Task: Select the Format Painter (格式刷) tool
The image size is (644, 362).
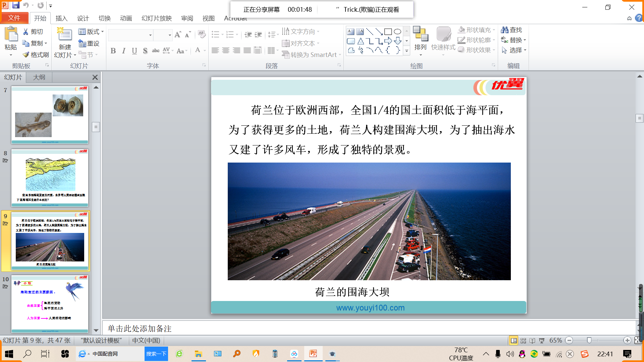Action: point(36,55)
